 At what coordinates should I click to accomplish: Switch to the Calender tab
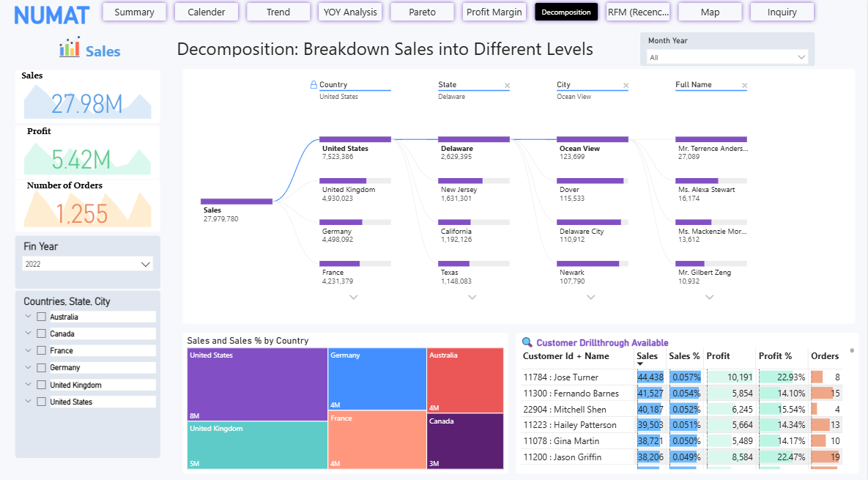pos(207,12)
